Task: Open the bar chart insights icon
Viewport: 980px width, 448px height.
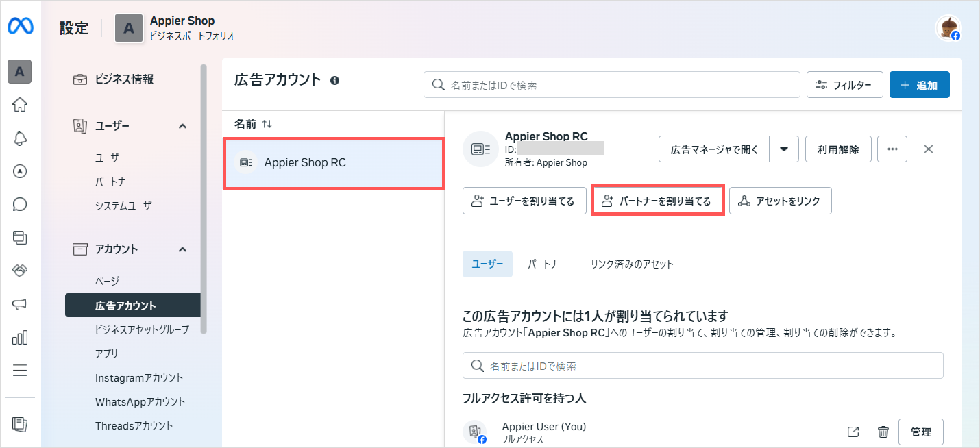Action: tap(20, 337)
